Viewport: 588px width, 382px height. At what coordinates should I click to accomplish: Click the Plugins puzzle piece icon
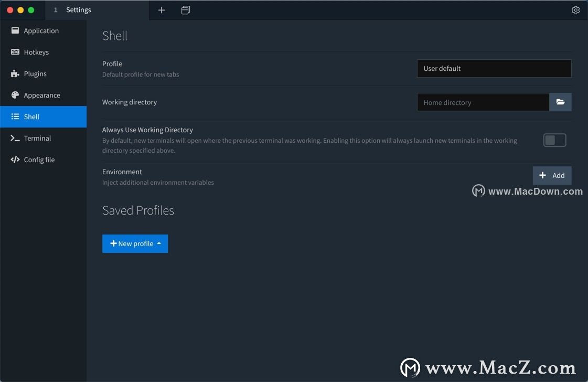tap(15, 73)
